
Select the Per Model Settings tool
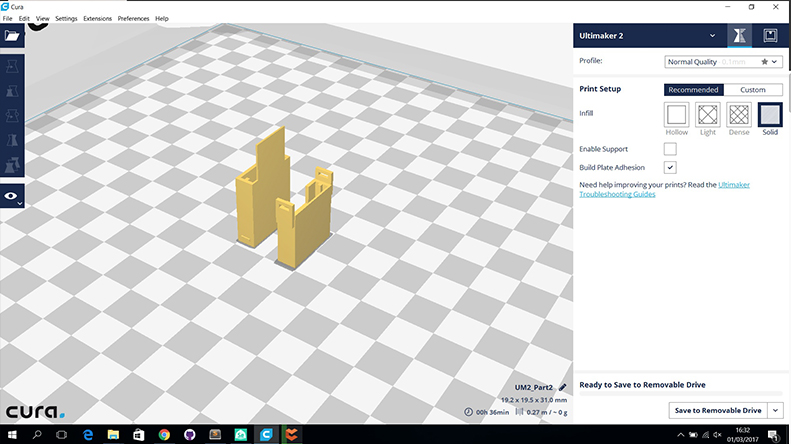12,164
